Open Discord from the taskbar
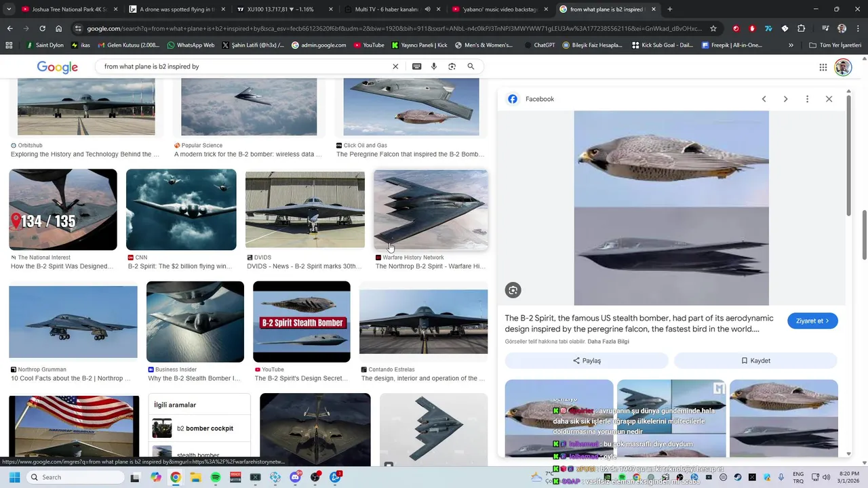The image size is (868, 488). pyautogui.click(x=295, y=477)
